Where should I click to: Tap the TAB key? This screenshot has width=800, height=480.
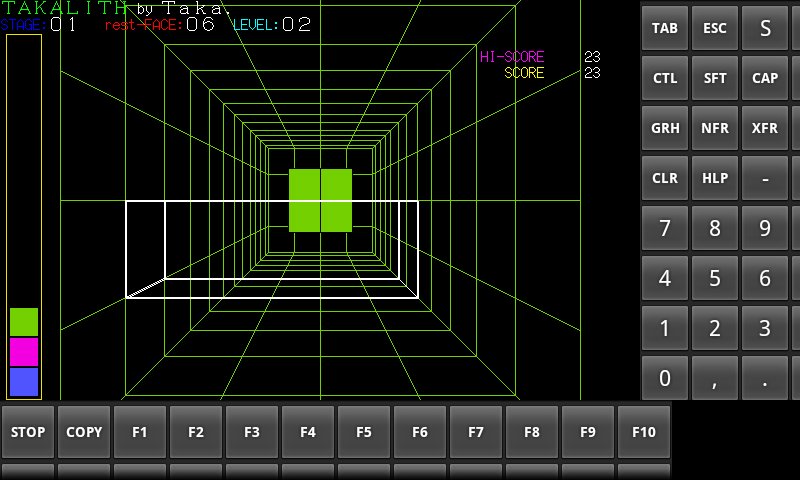(664, 28)
